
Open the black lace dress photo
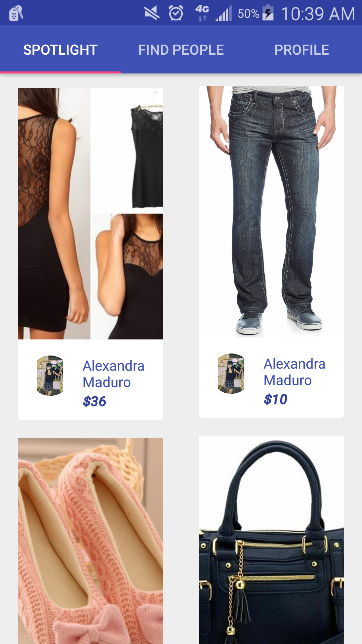90,214
